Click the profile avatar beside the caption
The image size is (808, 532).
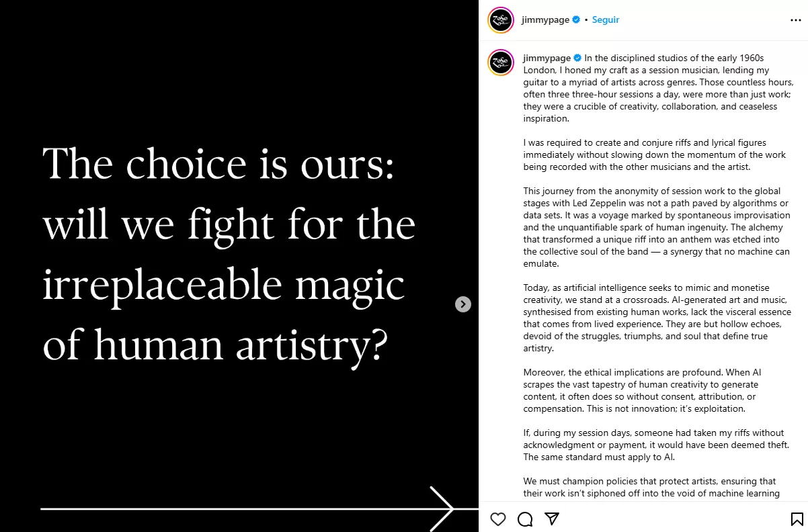pyautogui.click(x=499, y=62)
